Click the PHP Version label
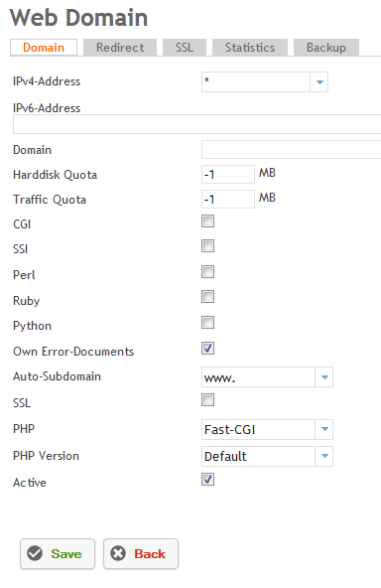This screenshot has height=588, width=381. (x=46, y=456)
